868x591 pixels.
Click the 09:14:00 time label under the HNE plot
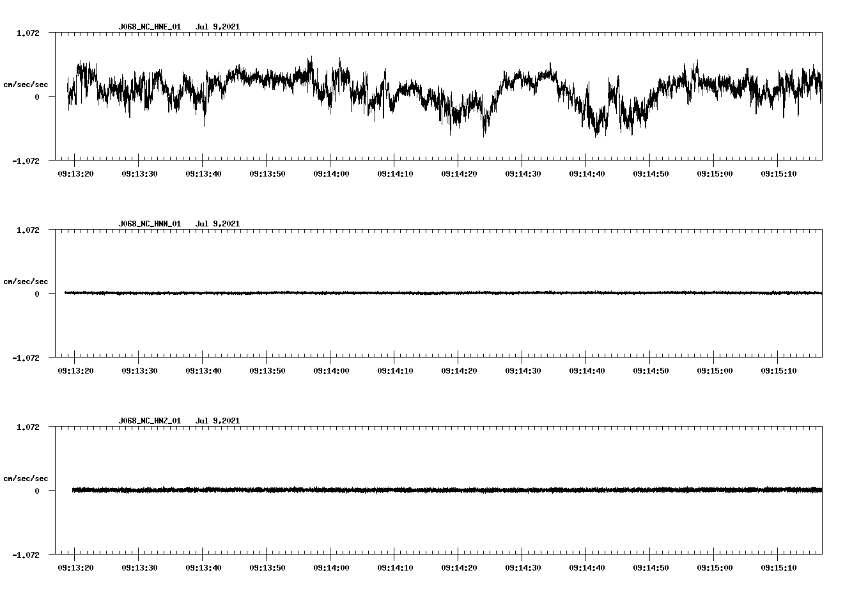tap(331, 173)
